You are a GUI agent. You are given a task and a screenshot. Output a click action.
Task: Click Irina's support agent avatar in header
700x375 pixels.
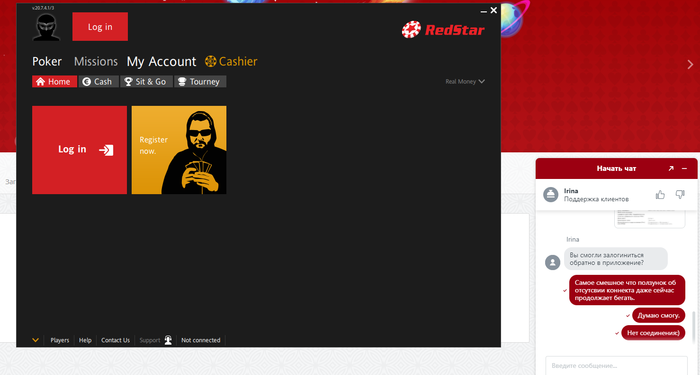[551, 195]
